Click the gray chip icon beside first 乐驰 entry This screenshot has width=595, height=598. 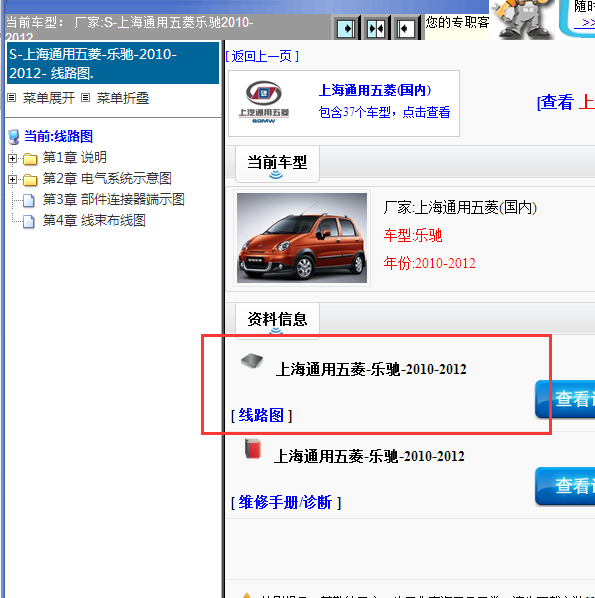pos(252,361)
